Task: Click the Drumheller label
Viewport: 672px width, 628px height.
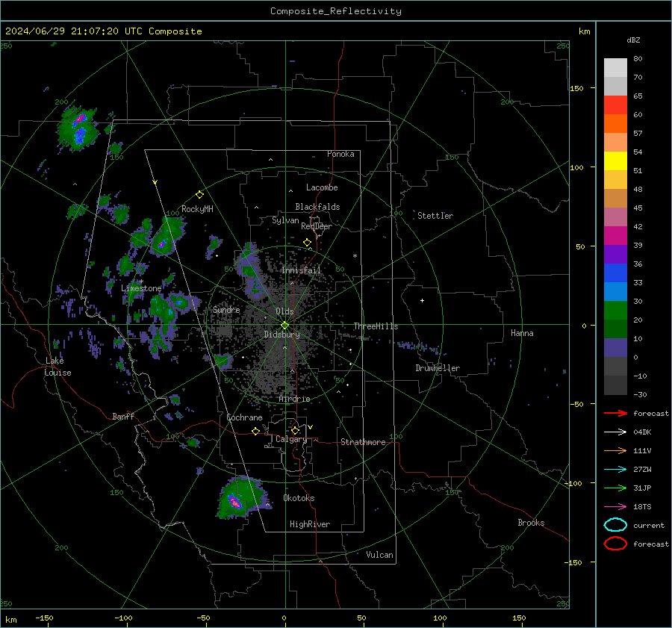Action: tap(438, 368)
